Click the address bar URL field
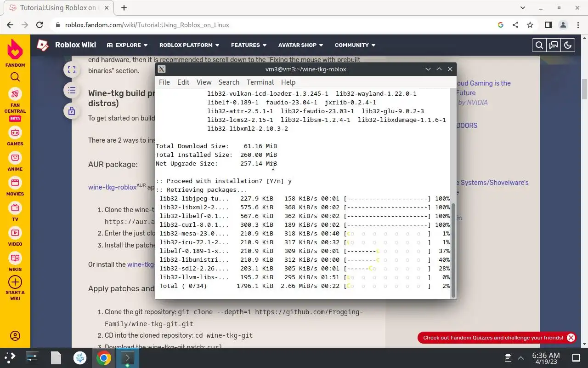The image size is (588, 368). [276, 25]
